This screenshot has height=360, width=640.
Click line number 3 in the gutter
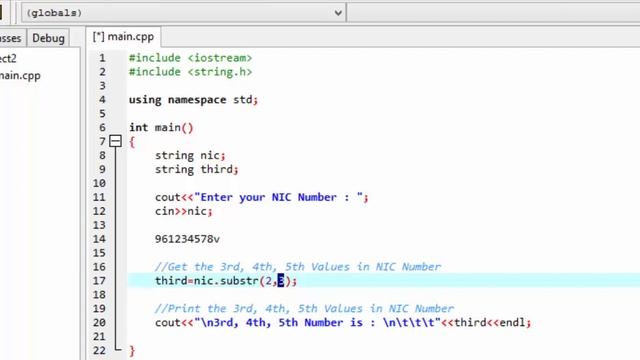(x=102, y=86)
